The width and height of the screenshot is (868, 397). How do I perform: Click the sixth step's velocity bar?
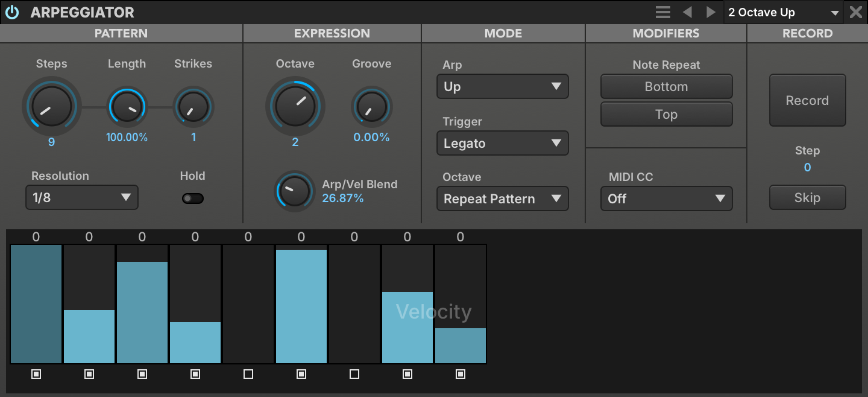[301, 304]
